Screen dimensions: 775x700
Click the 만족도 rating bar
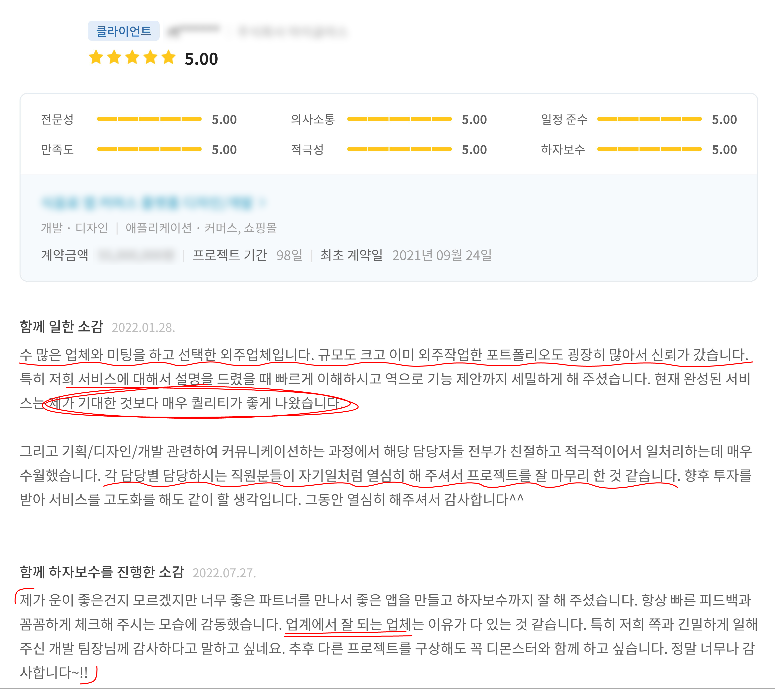tap(149, 149)
